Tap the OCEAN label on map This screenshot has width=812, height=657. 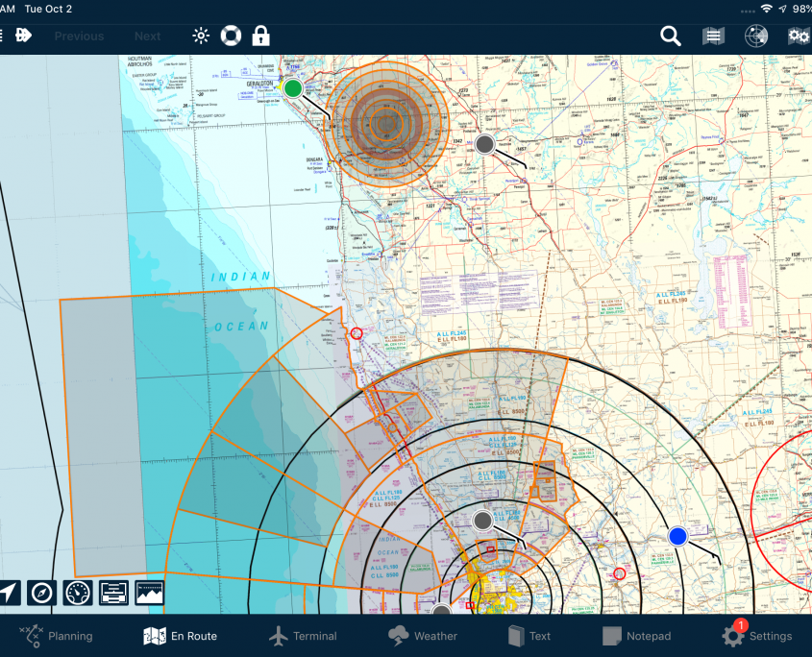click(242, 327)
